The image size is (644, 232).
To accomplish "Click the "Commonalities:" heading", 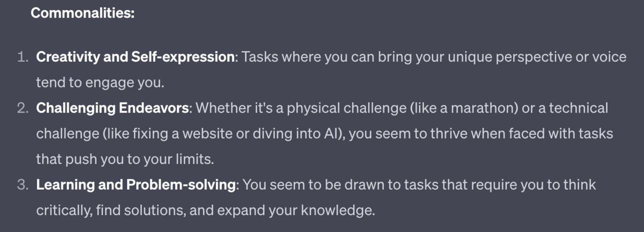I will (x=83, y=13).
